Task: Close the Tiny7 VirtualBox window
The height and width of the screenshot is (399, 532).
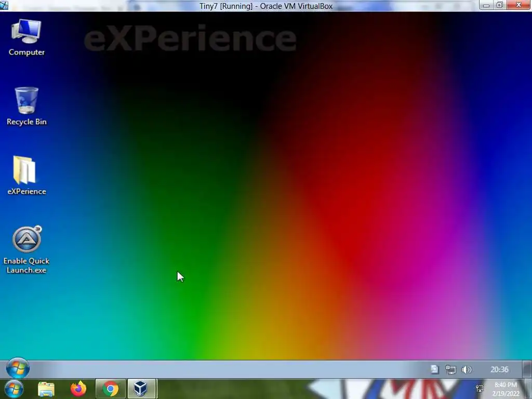Action: [518, 5]
